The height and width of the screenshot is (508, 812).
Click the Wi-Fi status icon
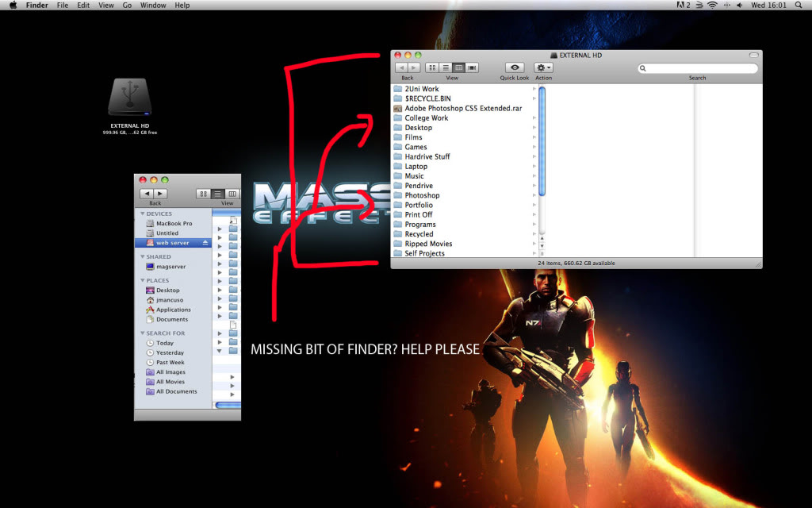pos(713,6)
